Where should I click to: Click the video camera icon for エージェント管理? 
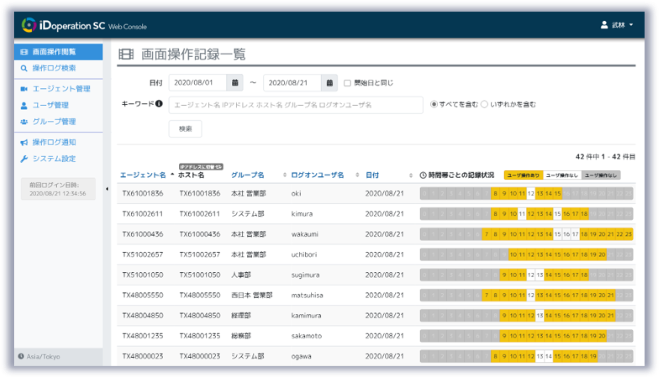tap(24, 89)
